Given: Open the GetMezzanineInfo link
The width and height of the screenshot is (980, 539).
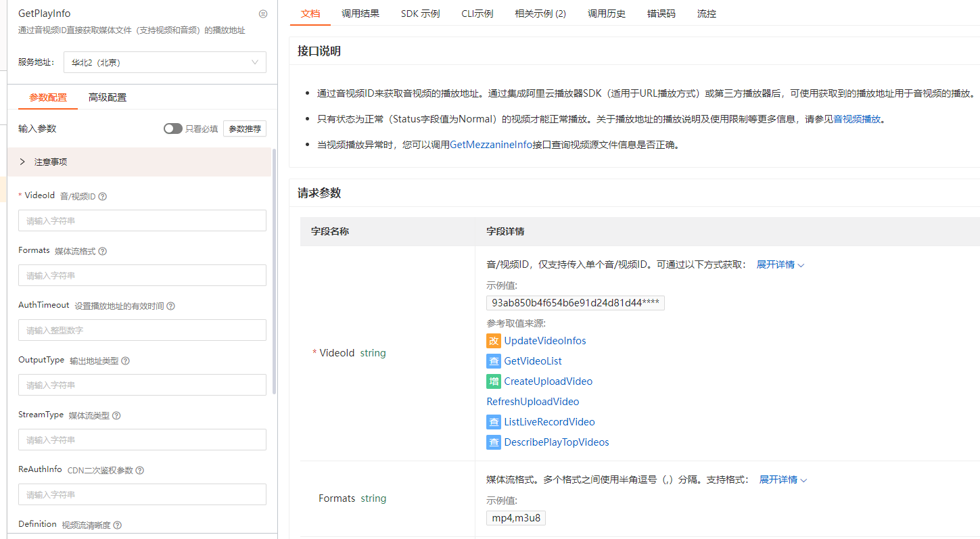Looking at the screenshot, I should click(x=491, y=145).
